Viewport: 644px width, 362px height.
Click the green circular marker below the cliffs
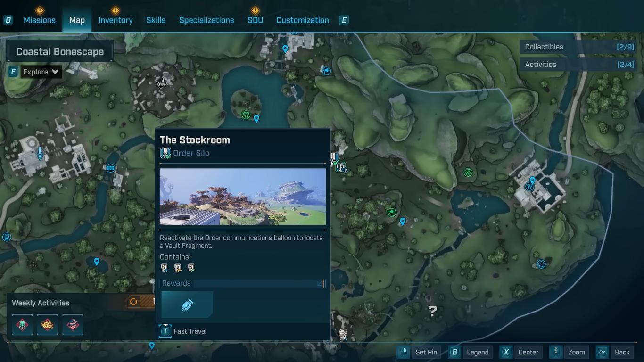[468, 173]
